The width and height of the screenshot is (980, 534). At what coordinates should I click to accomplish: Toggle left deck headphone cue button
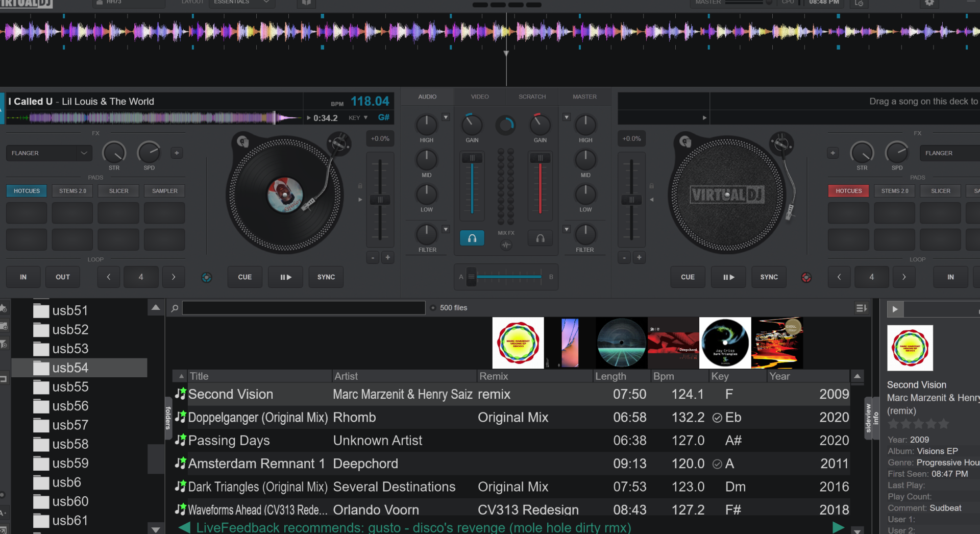click(x=472, y=238)
